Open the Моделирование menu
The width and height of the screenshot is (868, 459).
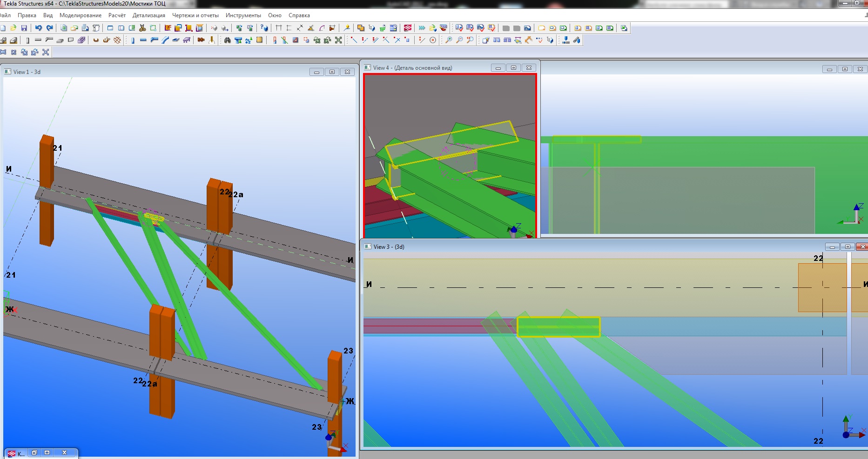80,15
